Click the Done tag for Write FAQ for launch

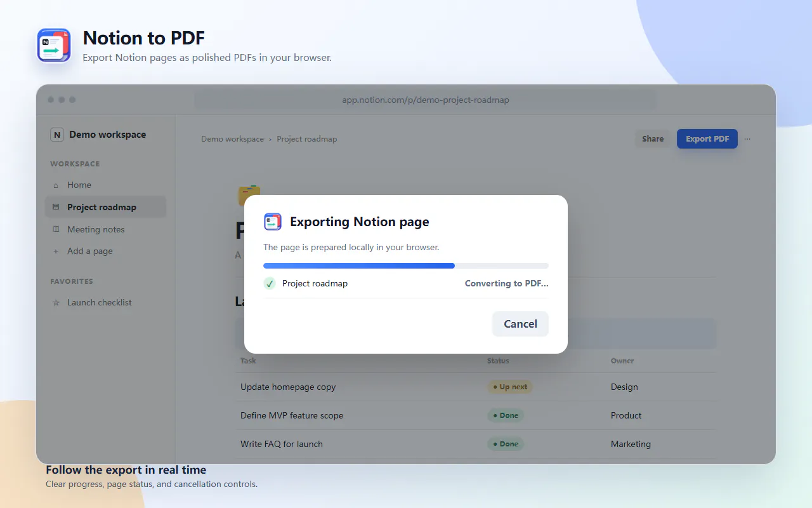(x=505, y=444)
